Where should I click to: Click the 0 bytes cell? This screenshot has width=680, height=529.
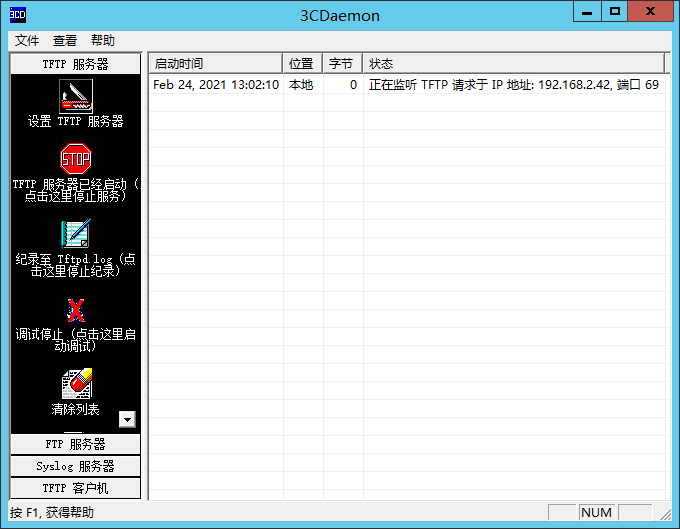pos(353,85)
